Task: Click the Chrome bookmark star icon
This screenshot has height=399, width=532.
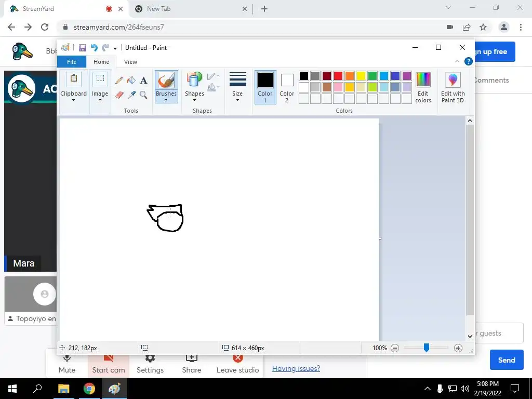Action: tap(483, 27)
